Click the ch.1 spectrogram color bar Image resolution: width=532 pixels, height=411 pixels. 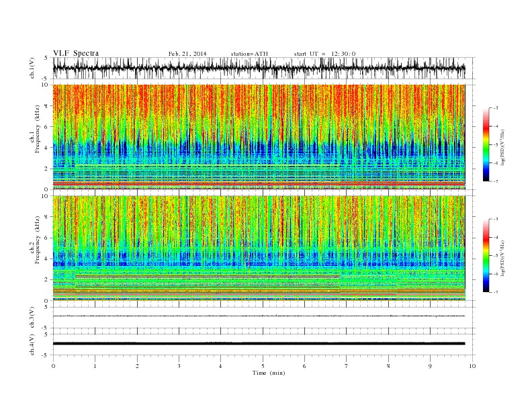tap(486, 144)
